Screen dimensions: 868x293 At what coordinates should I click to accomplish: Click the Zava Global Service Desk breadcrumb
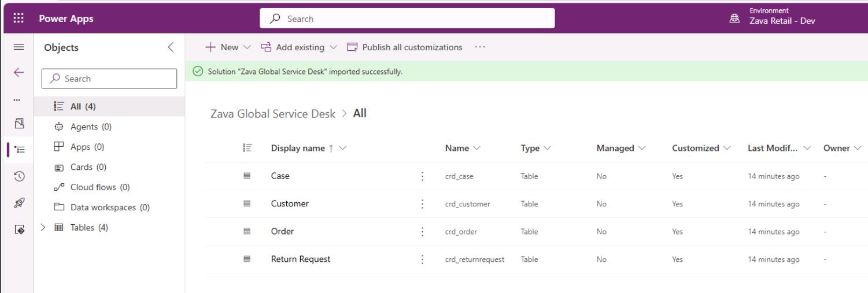[x=273, y=114]
